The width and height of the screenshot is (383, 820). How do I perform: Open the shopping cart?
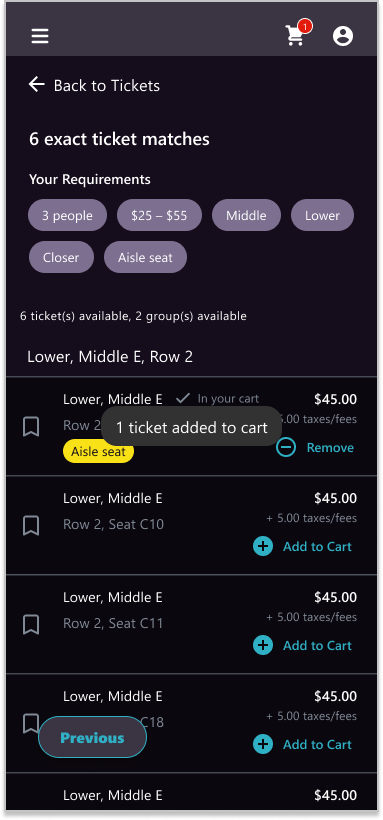click(x=297, y=34)
